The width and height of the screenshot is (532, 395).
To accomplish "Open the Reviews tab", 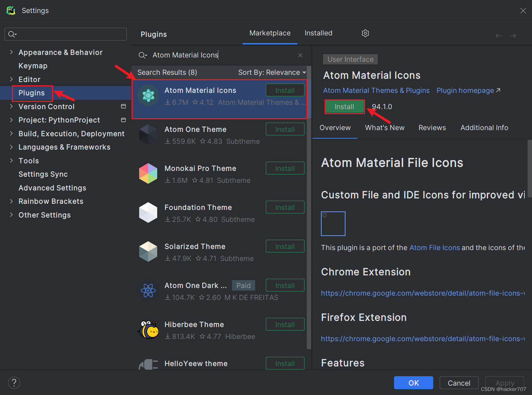I will click(432, 128).
